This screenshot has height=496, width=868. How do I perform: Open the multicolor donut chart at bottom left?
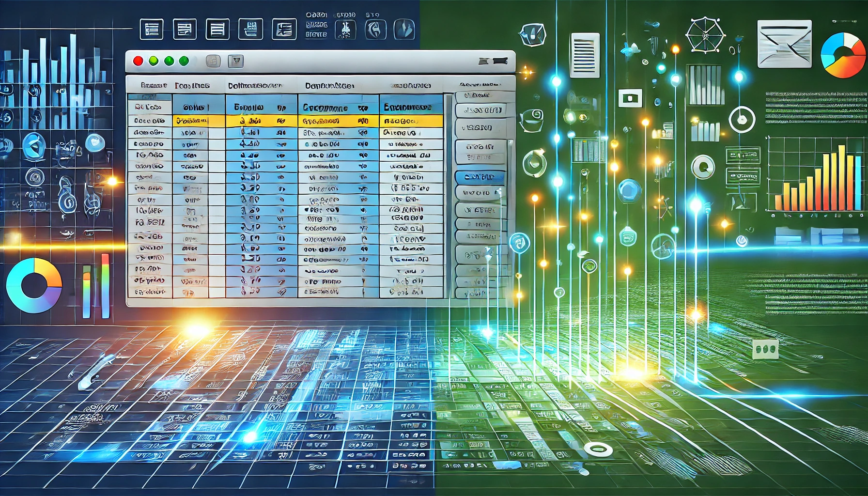34,285
